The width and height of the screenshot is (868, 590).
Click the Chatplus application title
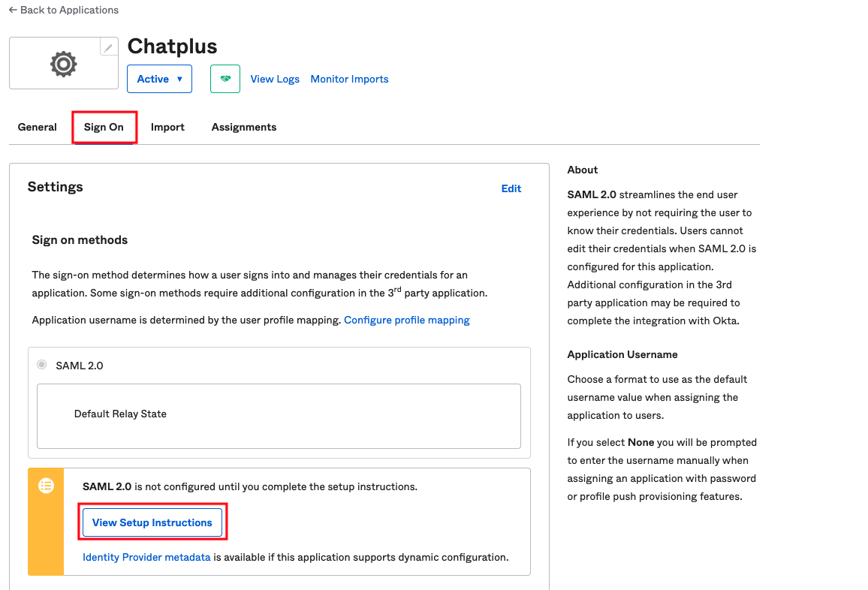(x=172, y=47)
